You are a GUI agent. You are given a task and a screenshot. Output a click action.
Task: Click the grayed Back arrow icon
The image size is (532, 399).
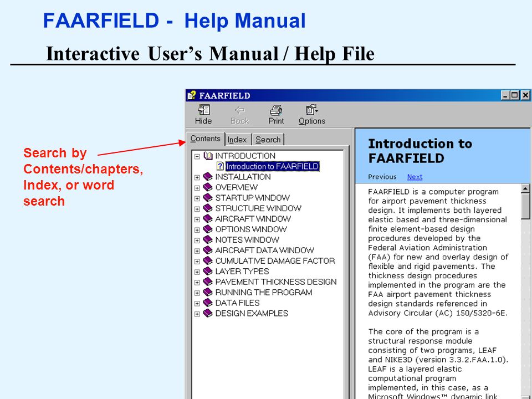click(x=240, y=110)
